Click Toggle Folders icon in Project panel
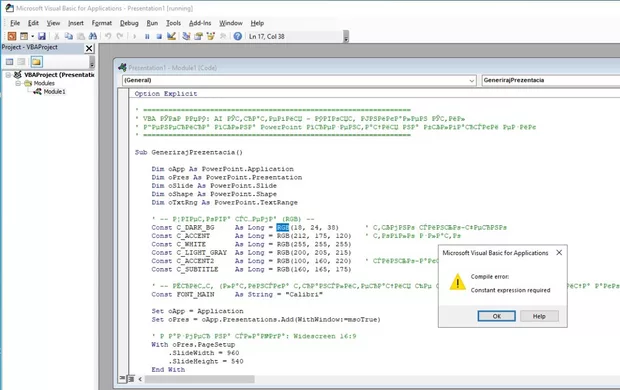 [36, 62]
